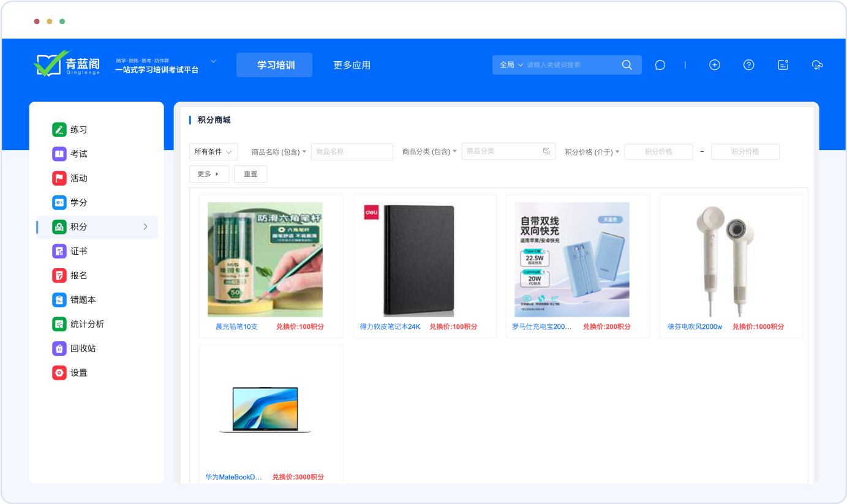Open the 晨光铅笔10支 product link
The height and width of the screenshot is (504, 847).
pyautogui.click(x=236, y=326)
